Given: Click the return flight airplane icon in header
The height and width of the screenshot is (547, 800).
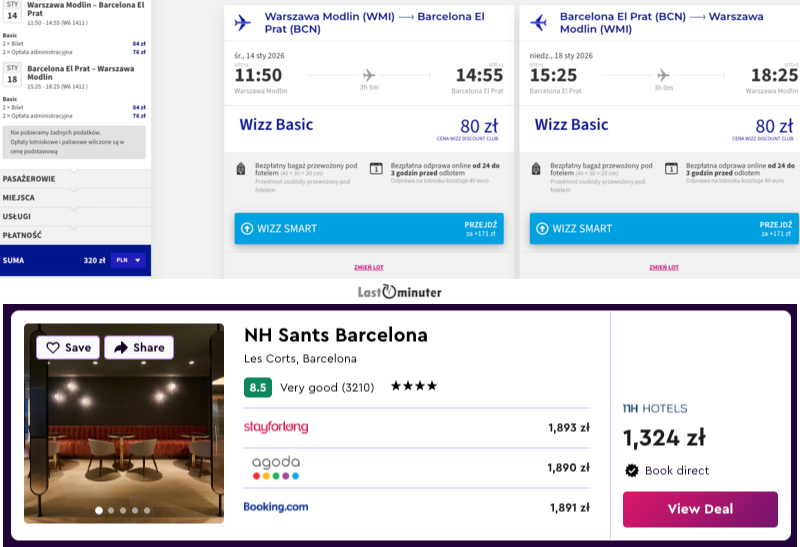Looking at the screenshot, I should (538, 22).
